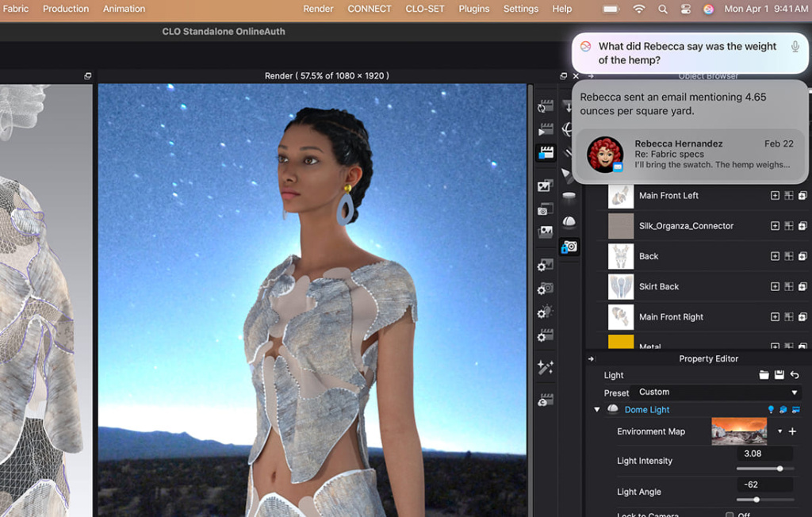Image resolution: width=812 pixels, height=517 pixels.
Task: Open macOS Spotlight search icon
Action: (x=662, y=9)
